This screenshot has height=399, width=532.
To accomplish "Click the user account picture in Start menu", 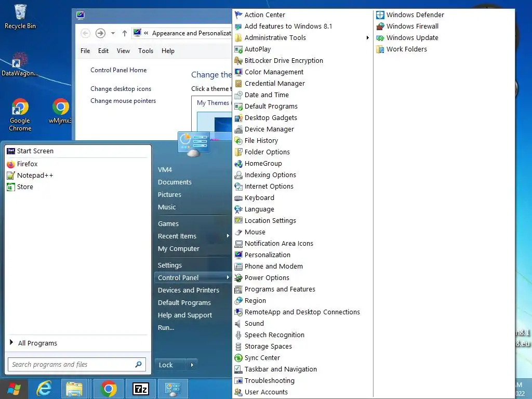I will 194,144.
